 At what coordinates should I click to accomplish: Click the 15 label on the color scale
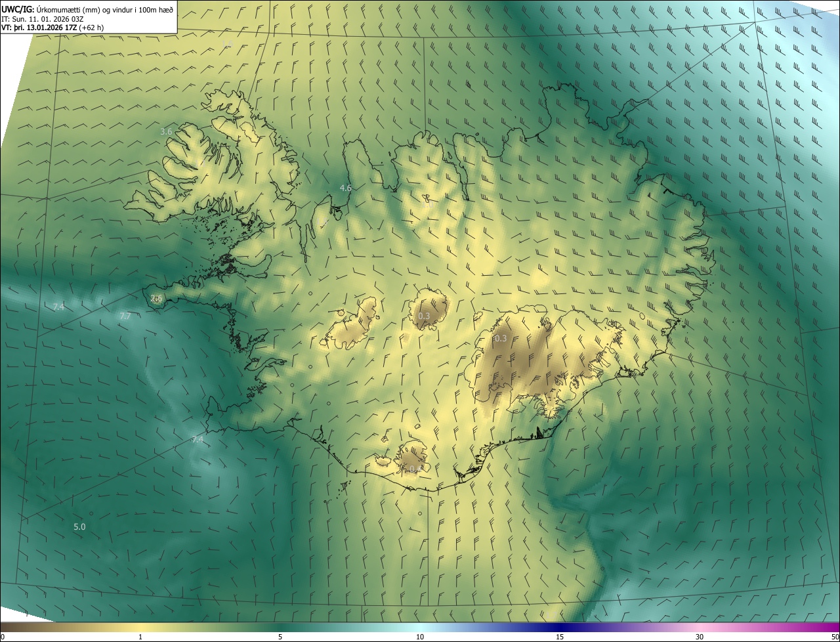coord(560,637)
